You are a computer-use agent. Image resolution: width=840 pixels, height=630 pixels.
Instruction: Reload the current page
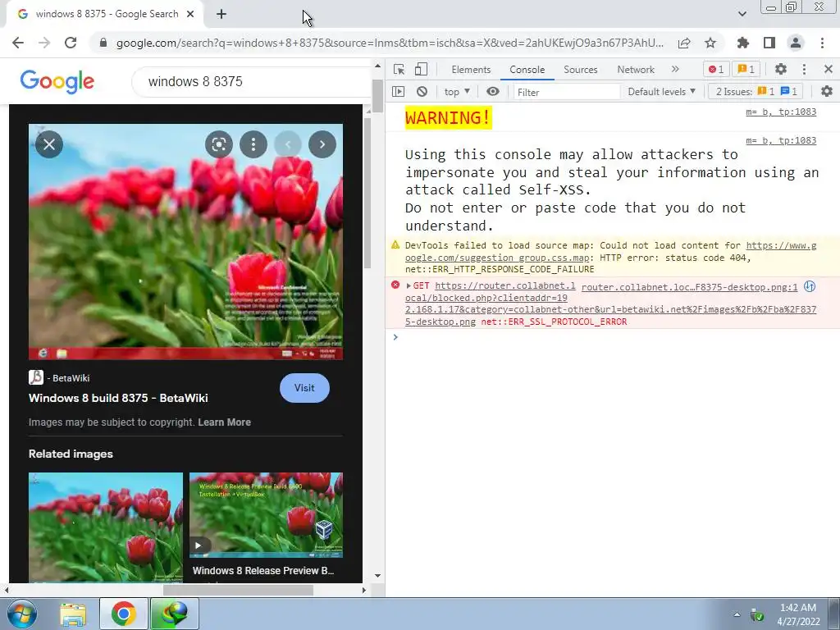coord(71,43)
